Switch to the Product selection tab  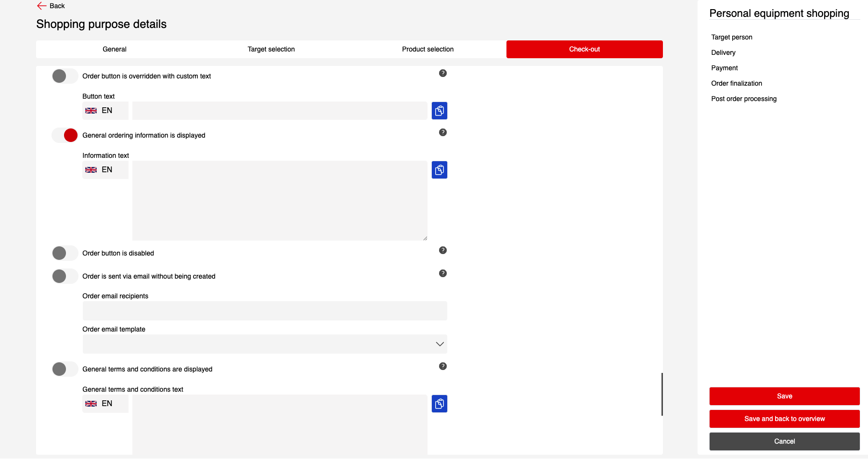[428, 49]
